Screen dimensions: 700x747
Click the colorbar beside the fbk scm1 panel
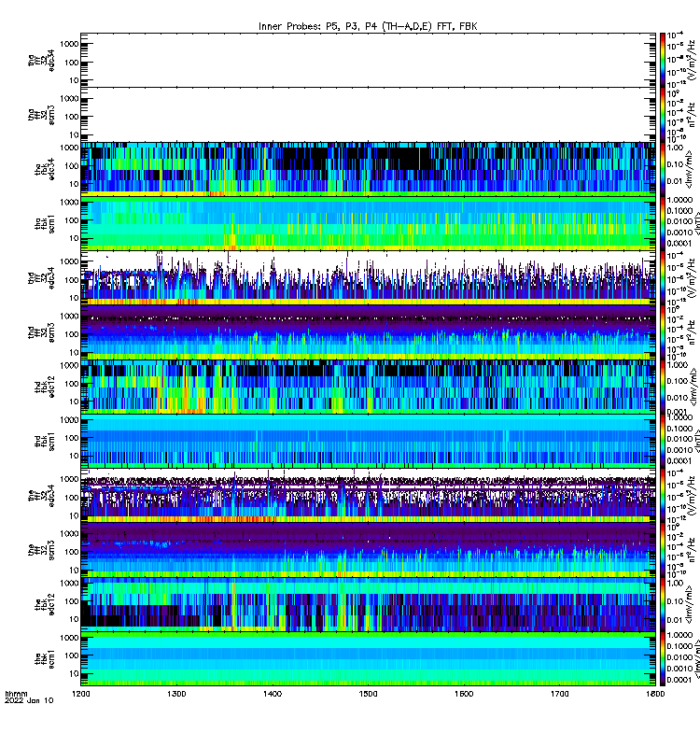click(663, 658)
